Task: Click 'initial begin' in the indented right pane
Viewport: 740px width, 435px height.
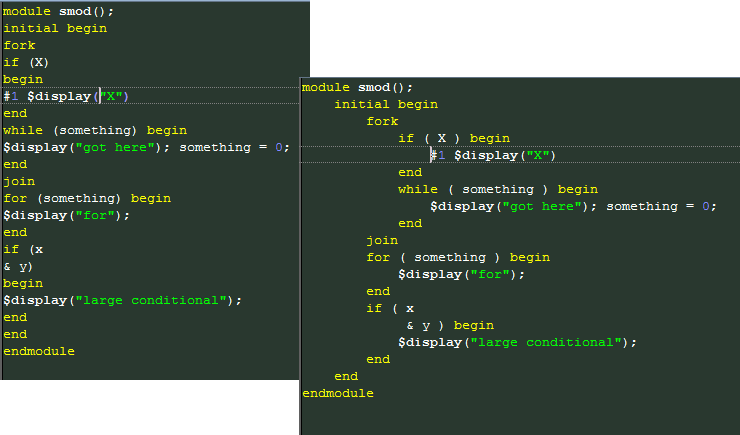Action: [x=386, y=104]
